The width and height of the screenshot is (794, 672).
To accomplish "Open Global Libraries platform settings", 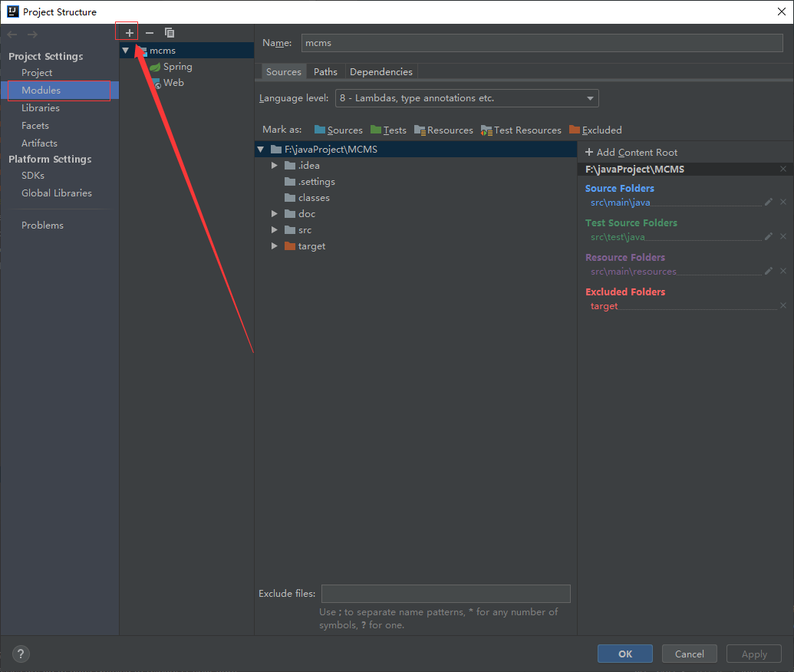I will (57, 193).
